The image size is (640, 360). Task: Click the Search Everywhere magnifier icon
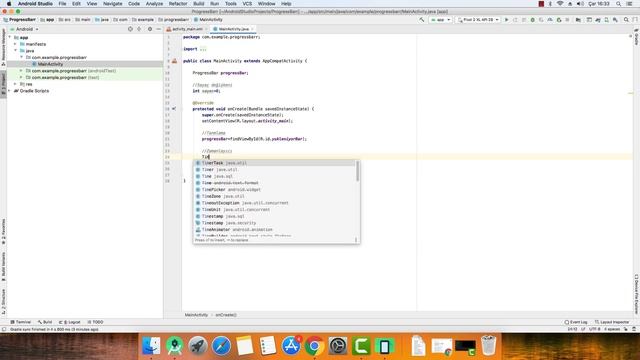tap(626, 20)
